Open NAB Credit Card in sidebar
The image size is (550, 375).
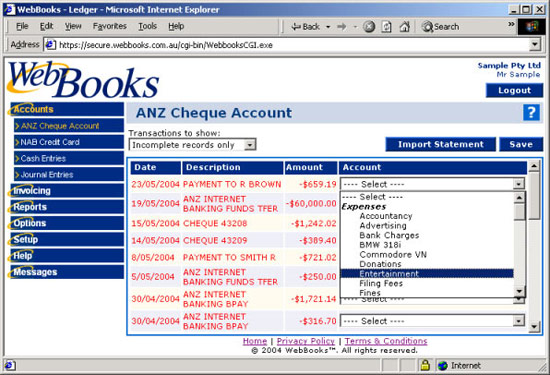coord(69,142)
